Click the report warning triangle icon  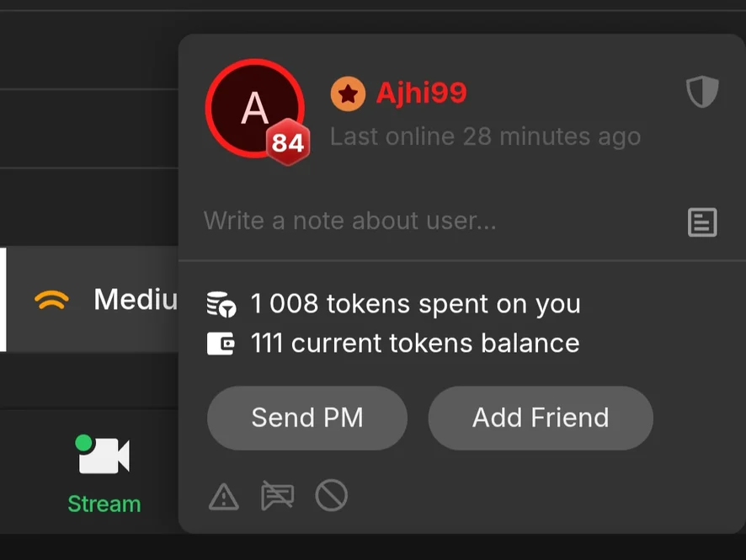[223, 497]
